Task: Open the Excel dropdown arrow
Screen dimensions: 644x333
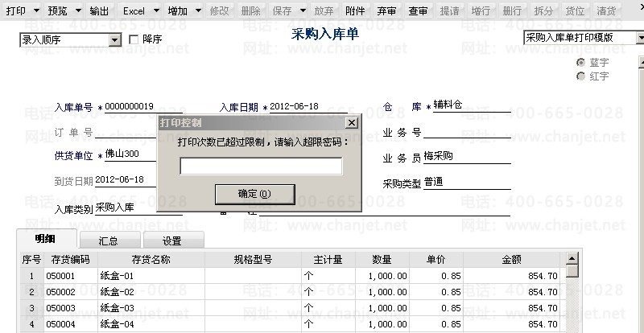Action: [156, 11]
